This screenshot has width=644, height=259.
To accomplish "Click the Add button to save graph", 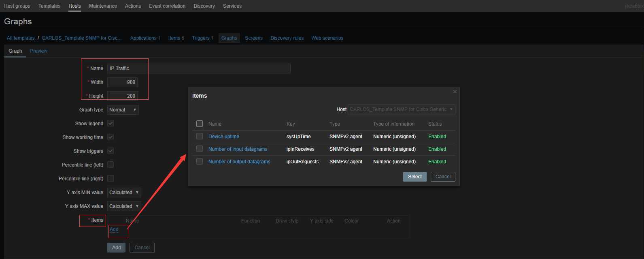I will pyautogui.click(x=117, y=247).
